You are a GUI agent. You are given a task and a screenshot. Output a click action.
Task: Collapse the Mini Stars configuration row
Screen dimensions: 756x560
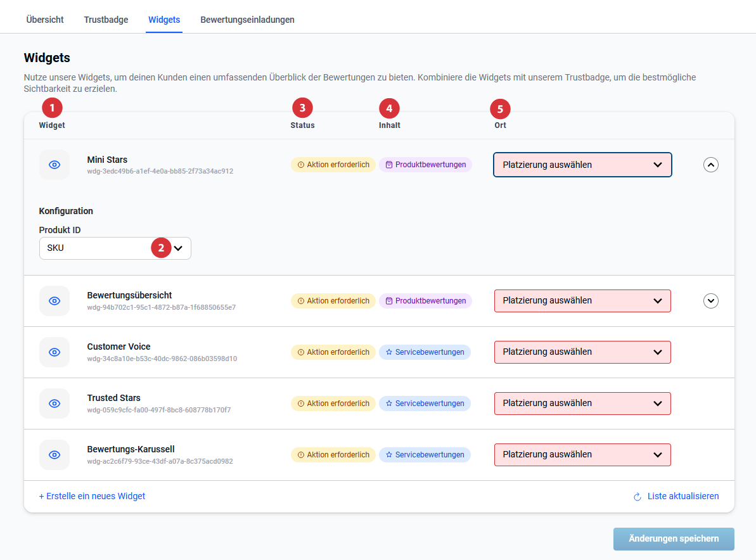[711, 165]
